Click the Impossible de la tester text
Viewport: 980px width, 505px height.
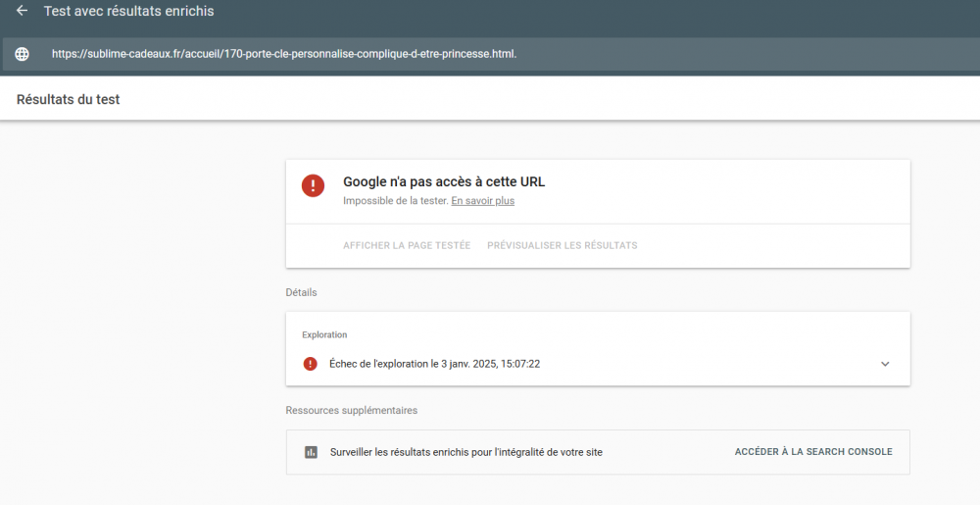(394, 201)
